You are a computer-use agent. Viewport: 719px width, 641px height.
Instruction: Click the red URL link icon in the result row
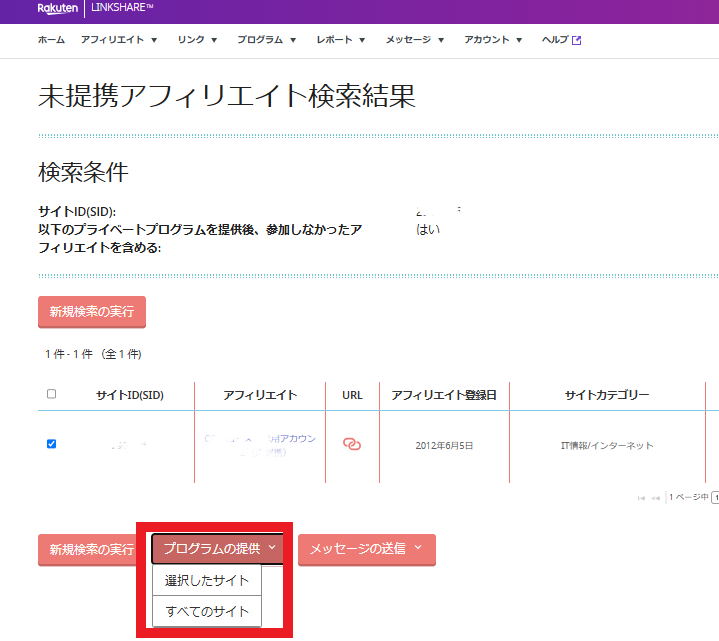pyautogui.click(x=352, y=444)
